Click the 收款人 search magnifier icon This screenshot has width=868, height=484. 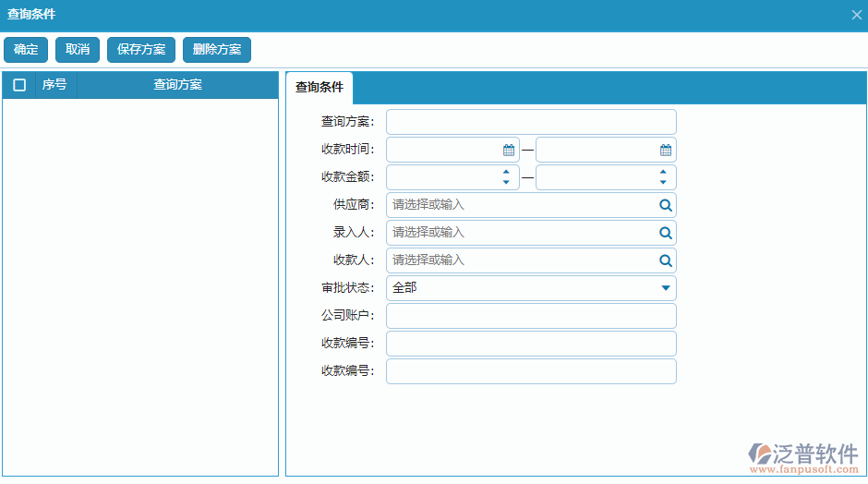[x=666, y=260]
